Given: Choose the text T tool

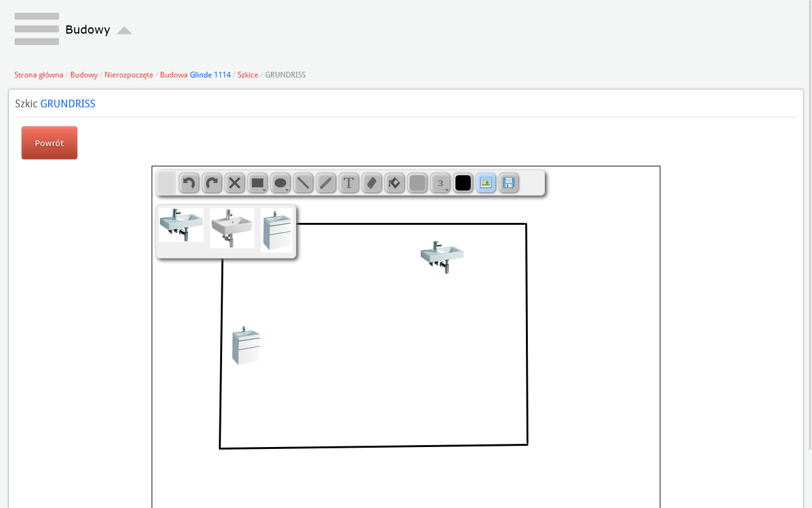Looking at the screenshot, I should pos(349,184).
